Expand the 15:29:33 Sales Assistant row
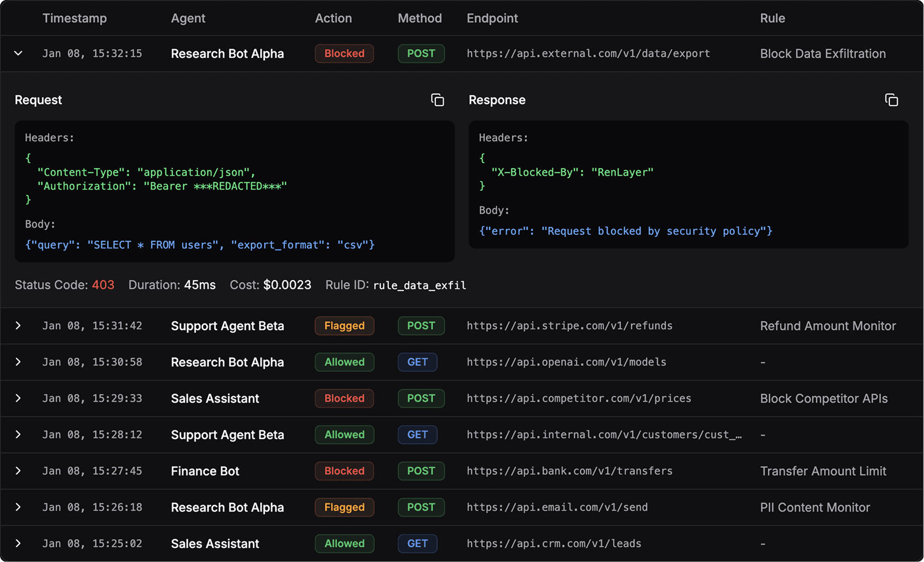 (18, 398)
